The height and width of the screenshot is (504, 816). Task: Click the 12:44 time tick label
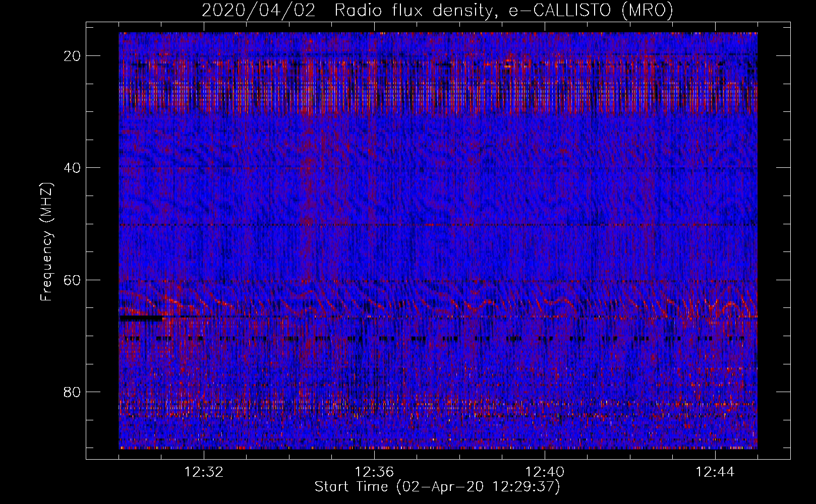[x=715, y=472]
